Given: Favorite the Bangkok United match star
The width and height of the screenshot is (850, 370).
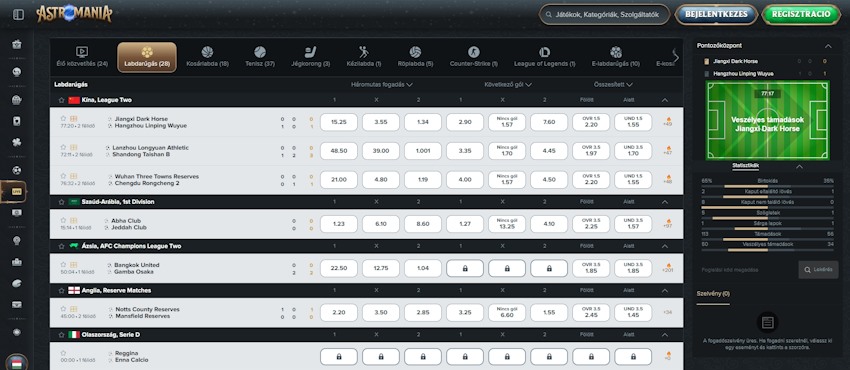Looking at the screenshot, I should pyautogui.click(x=63, y=264).
